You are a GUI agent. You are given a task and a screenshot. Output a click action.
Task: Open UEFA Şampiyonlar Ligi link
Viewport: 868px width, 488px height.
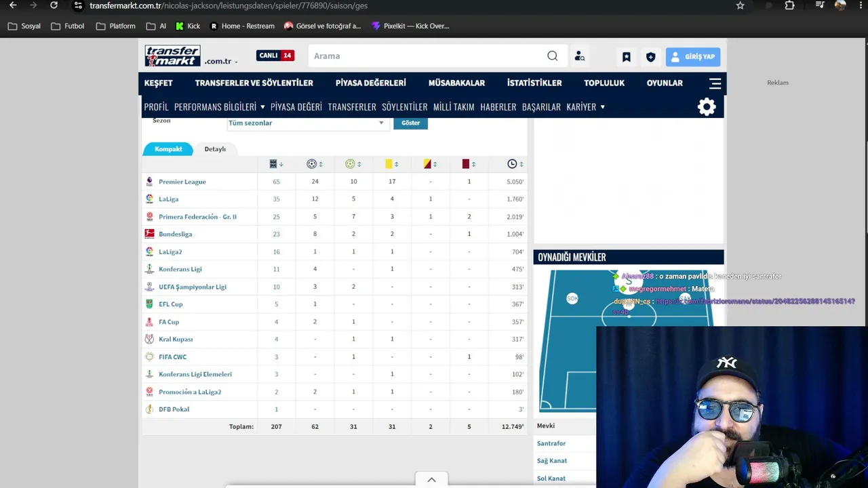click(193, 287)
